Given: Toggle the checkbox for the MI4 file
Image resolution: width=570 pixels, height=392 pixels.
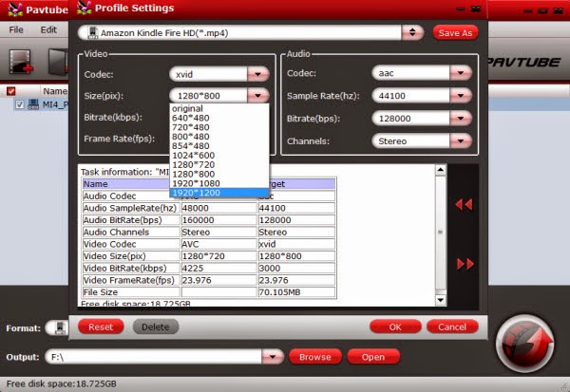Looking at the screenshot, I should [x=20, y=104].
